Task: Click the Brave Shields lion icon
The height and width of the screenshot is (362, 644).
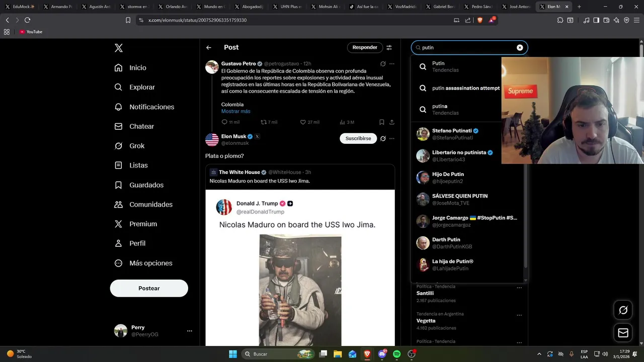Action: coord(480,20)
